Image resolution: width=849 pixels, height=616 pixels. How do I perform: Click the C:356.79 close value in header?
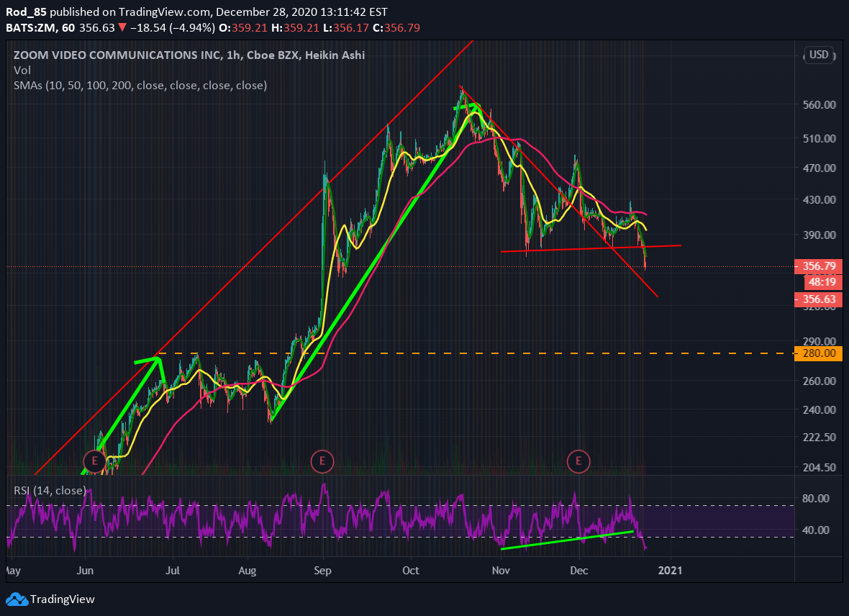coord(395,27)
